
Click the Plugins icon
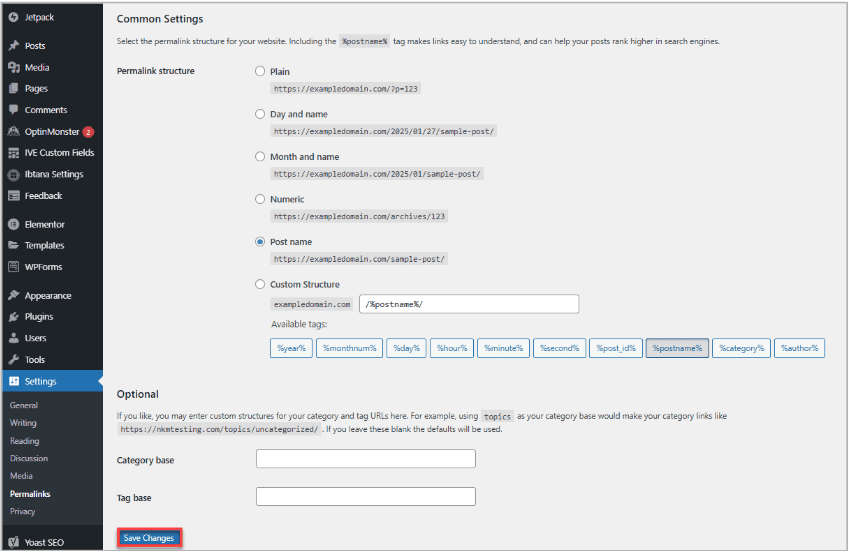(x=14, y=317)
